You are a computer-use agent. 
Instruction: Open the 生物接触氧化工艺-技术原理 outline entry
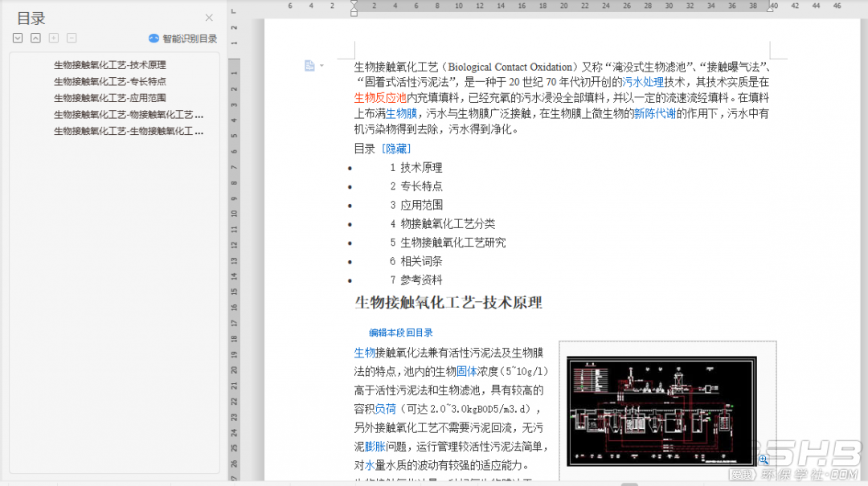tap(109, 65)
